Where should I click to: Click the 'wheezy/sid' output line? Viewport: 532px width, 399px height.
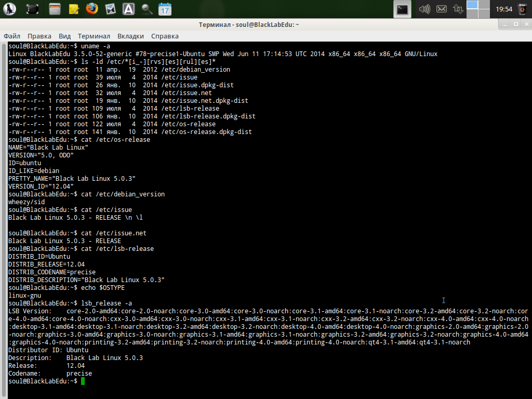click(x=26, y=202)
